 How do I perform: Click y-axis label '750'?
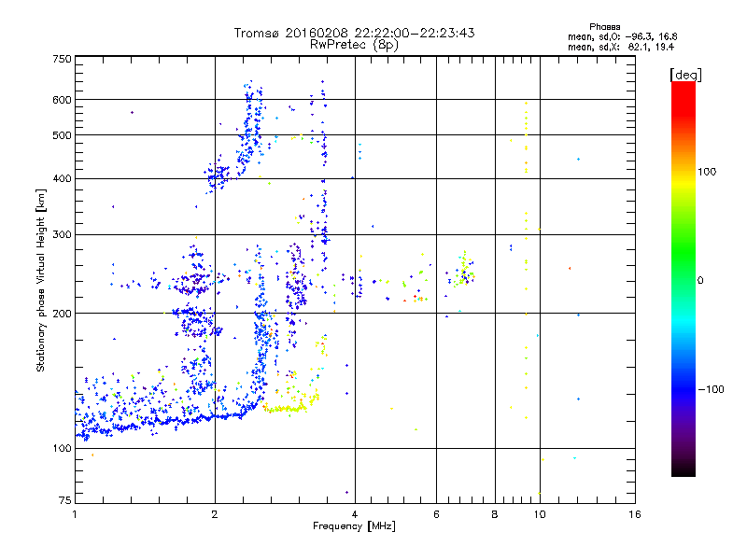[x=62, y=59]
